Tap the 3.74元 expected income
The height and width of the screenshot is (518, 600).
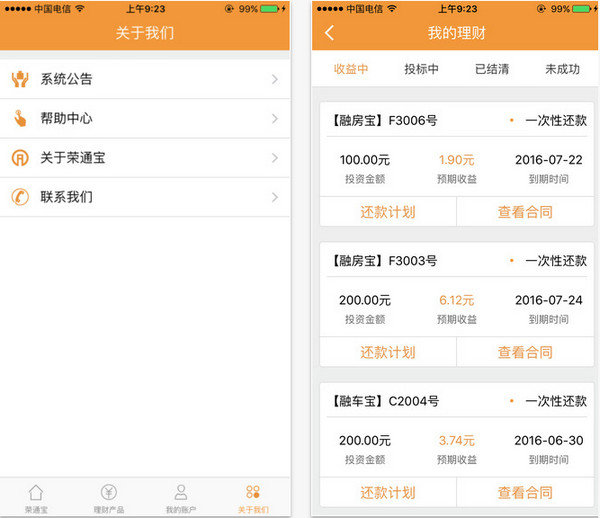tap(457, 441)
